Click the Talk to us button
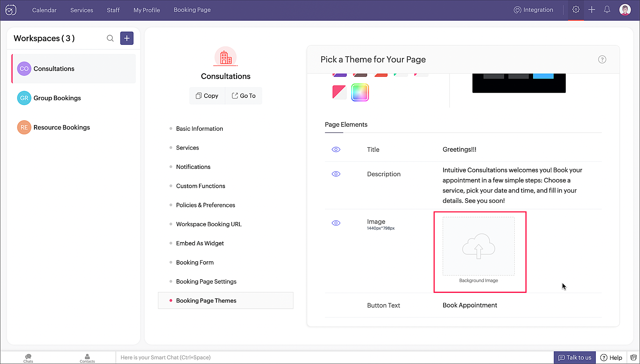The height and width of the screenshot is (364, 640). [x=575, y=358]
